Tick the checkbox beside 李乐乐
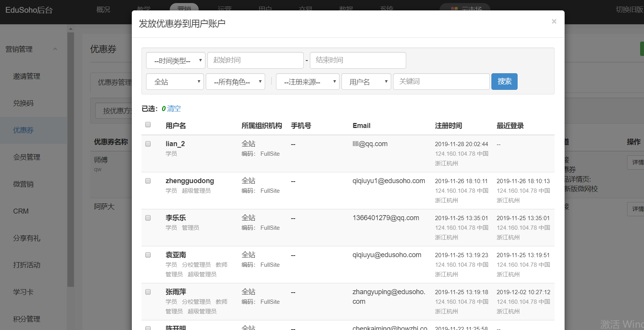This screenshot has width=644, height=330. coord(148,218)
